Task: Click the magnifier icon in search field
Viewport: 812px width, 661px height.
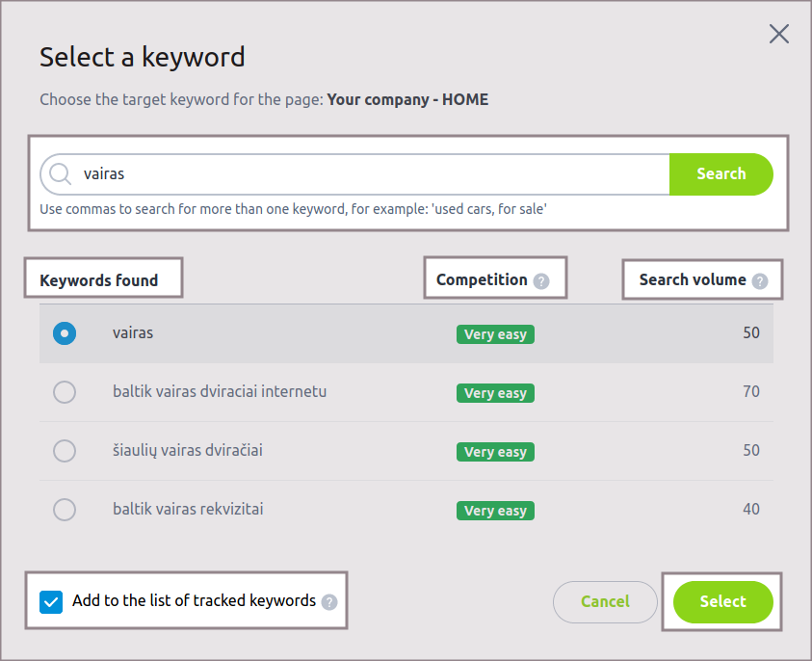Action: [x=61, y=174]
